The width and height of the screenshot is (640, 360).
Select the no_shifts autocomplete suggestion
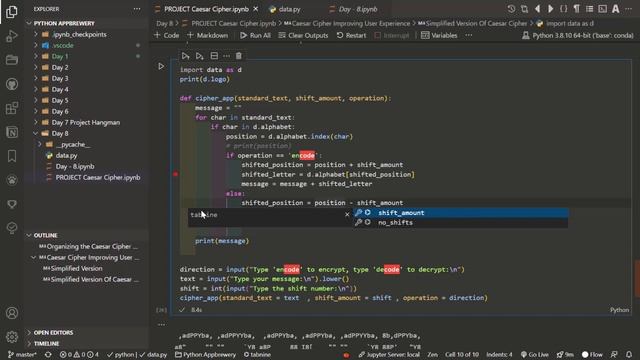[460, 222]
